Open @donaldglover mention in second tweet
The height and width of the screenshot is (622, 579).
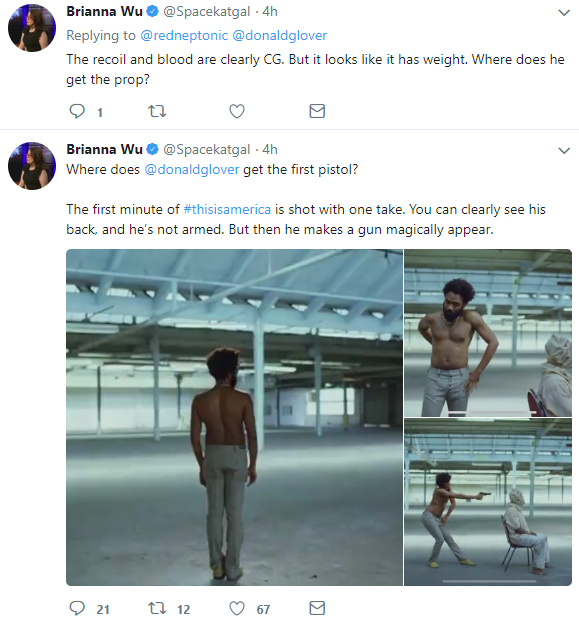192,170
